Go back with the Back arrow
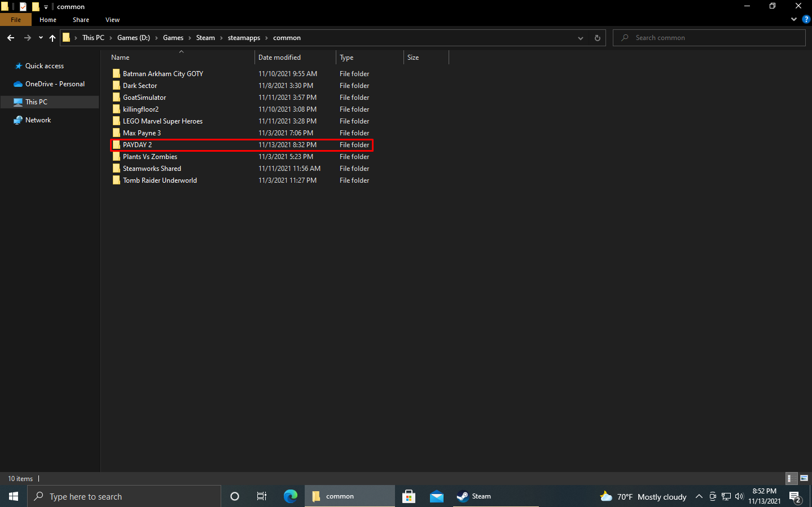Viewport: 812px width, 507px height. [x=11, y=38]
